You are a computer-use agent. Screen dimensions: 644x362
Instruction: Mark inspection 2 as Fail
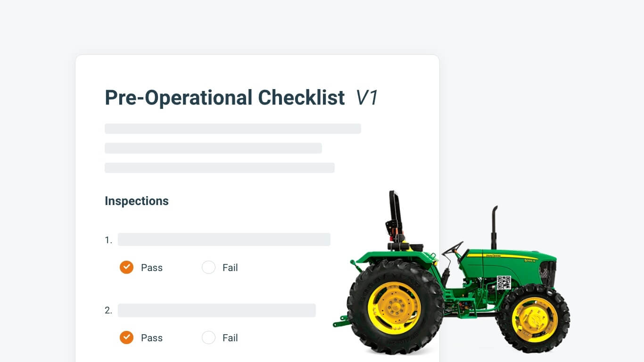pyautogui.click(x=208, y=337)
